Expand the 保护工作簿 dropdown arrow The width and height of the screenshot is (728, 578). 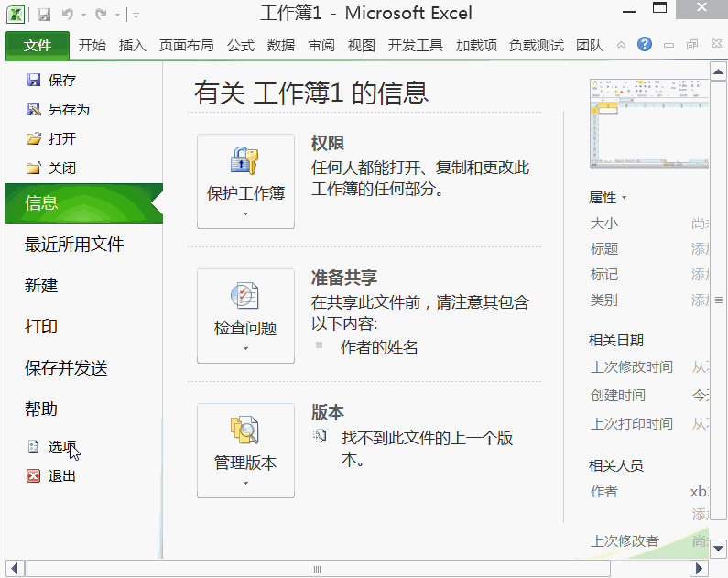pyautogui.click(x=246, y=214)
